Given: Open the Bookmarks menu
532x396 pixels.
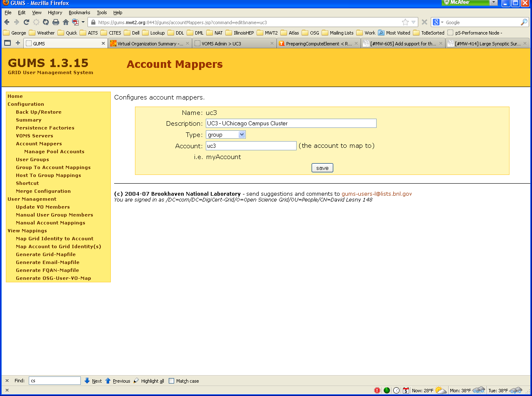Looking at the screenshot, I should click(79, 12).
